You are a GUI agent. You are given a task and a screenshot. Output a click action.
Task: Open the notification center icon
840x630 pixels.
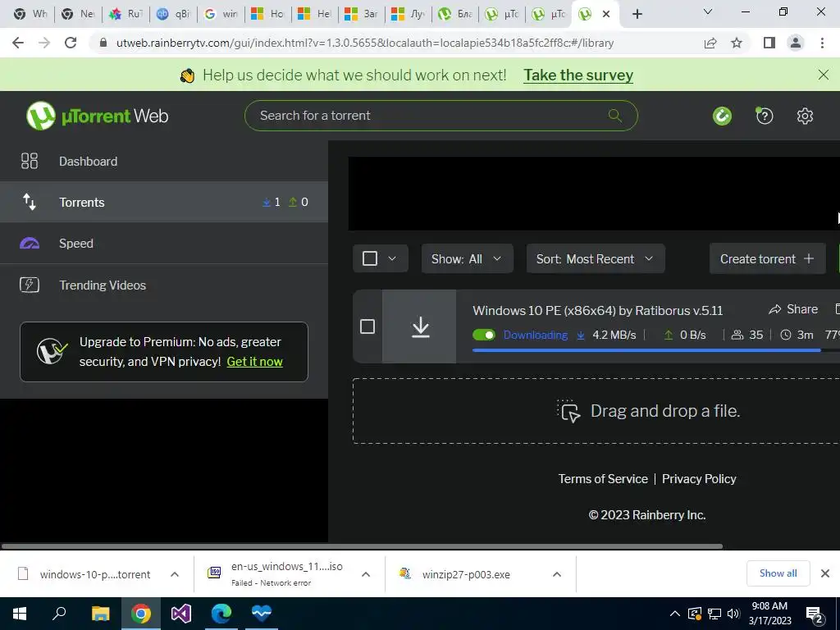point(815,614)
